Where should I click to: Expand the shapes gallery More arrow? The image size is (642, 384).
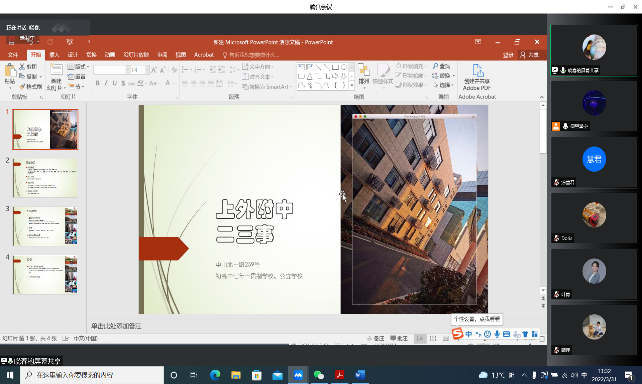coord(351,86)
